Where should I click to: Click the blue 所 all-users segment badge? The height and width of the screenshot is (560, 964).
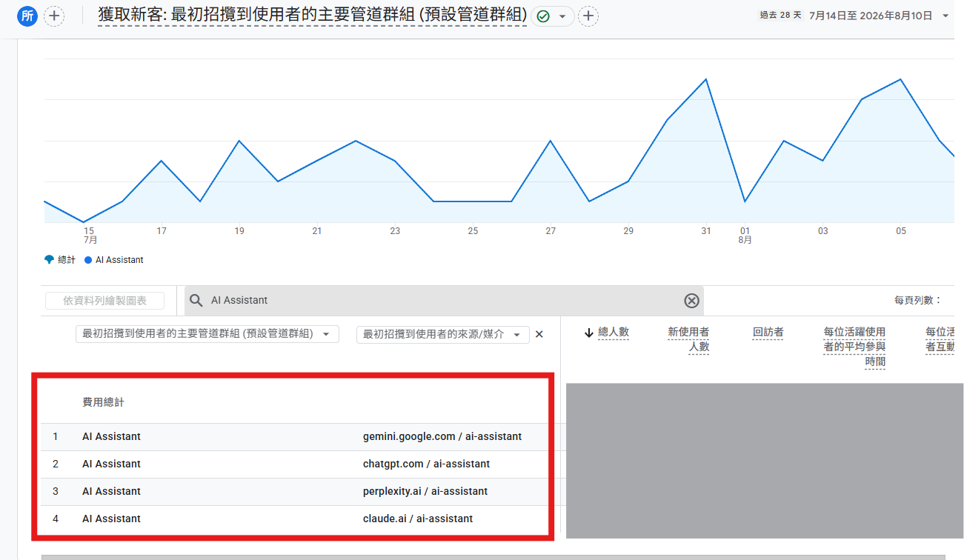27,16
